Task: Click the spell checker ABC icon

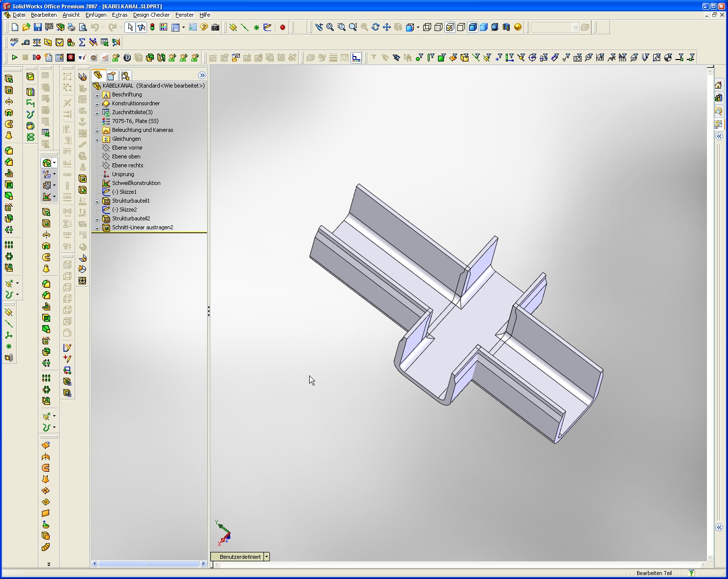Action: point(14,42)
